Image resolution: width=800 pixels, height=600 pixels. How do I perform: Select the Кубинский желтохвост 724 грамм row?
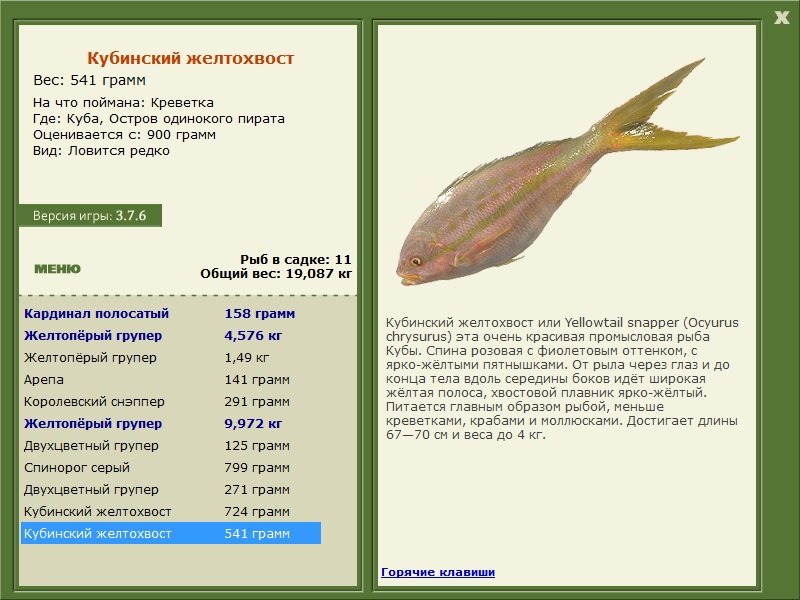tap(171, 511)
